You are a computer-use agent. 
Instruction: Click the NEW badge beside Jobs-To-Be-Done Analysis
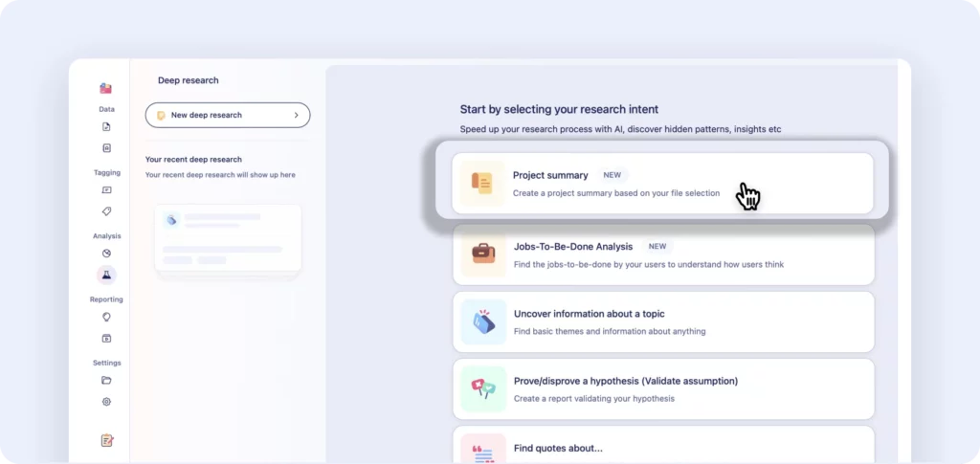coord(657,246)
